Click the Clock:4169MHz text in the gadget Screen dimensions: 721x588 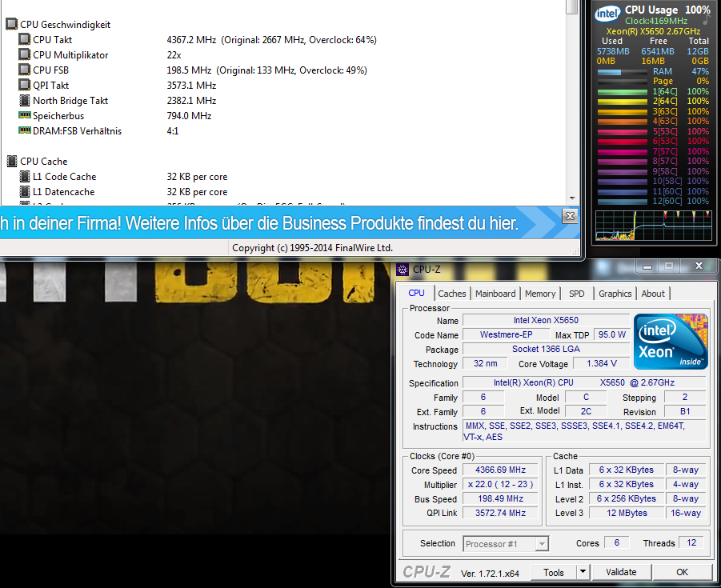(x=655, y=21)
